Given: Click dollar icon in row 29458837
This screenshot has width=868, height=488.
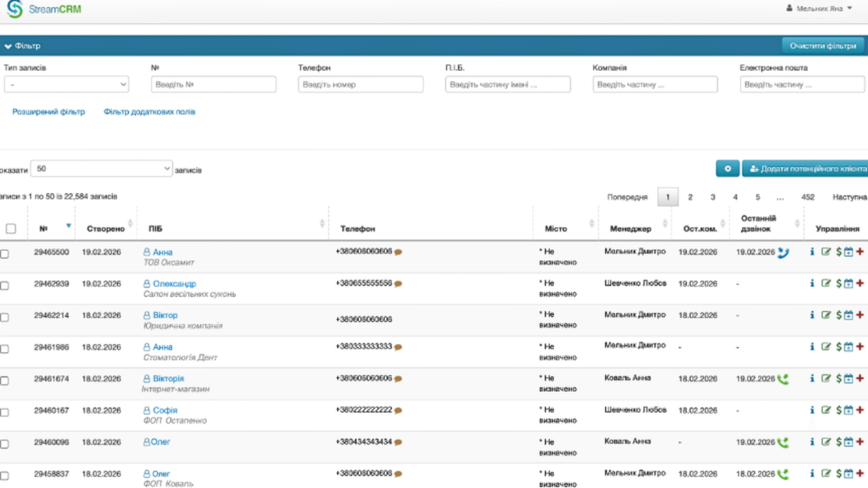Looking at the screenshot, I should coord(838,474).
